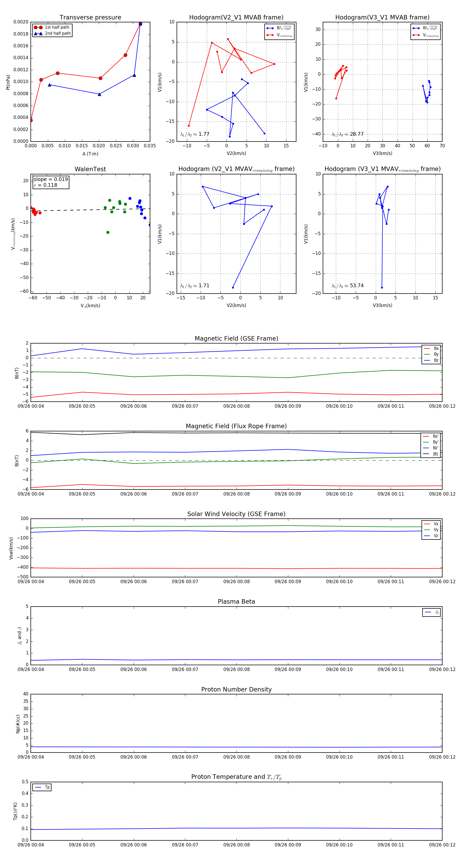Click the 'Hodogram(V2_V1 MVAB frame)' title
This screenshot has height=868, width=473.
[x=236, y=17]
